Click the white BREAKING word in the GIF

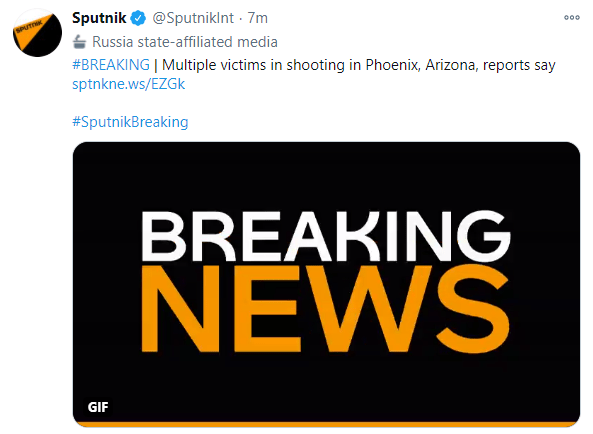coord(326,236)
